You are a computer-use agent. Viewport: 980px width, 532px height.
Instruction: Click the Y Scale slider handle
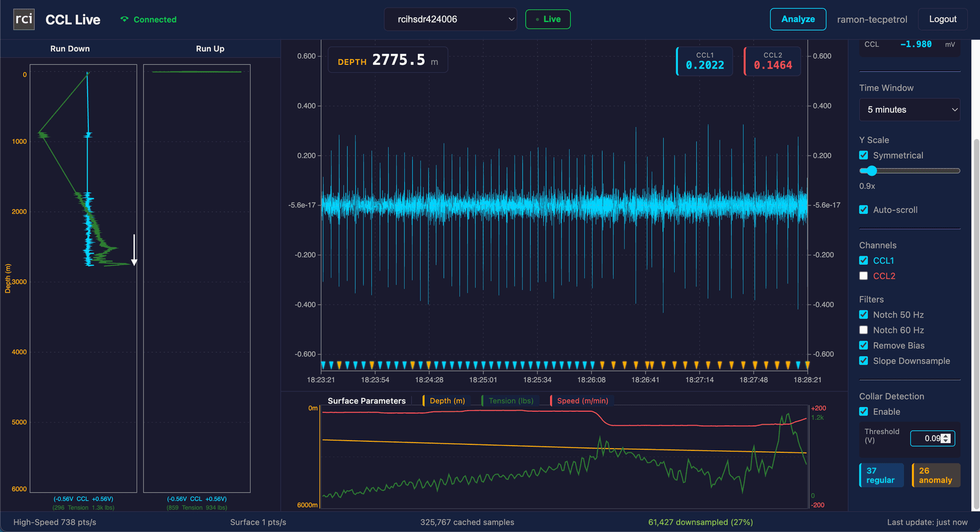point(872,171)
